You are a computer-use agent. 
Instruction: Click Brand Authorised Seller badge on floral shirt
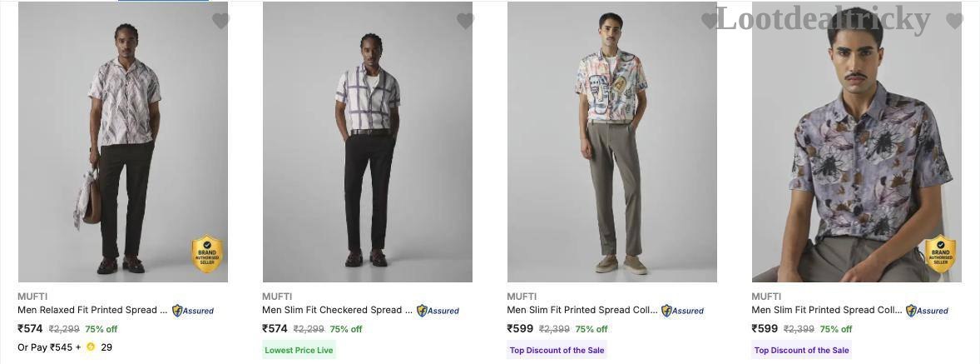click(x=940, y=253)
